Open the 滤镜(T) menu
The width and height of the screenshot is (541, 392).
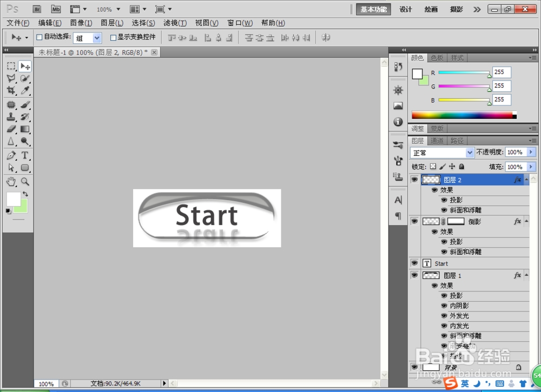(x=175, y=23)
